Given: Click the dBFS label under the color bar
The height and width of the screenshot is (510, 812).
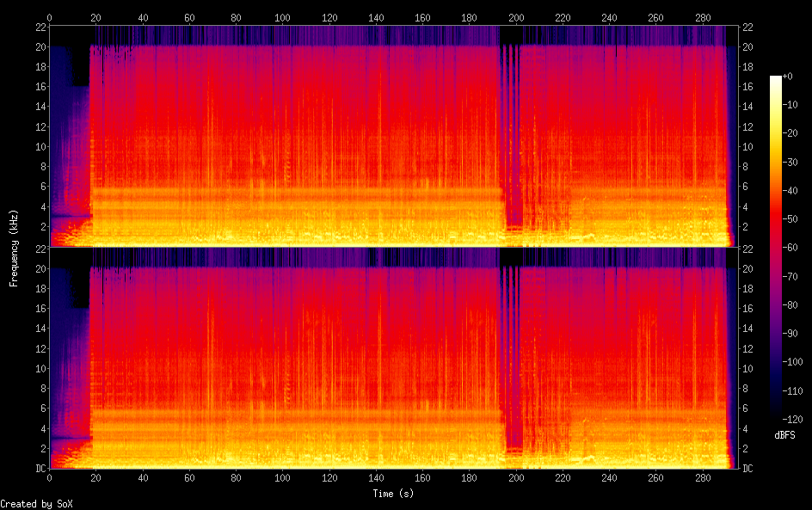Looking at the screenshot, I should click(x=784, y=435).
